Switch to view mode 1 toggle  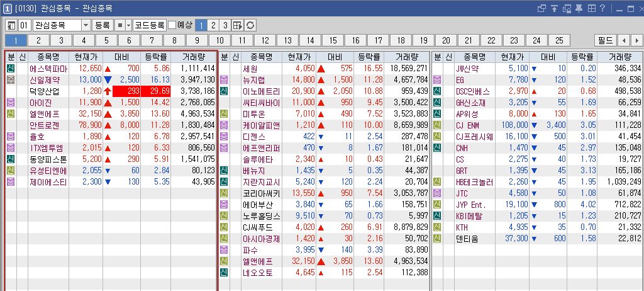[x=201, y=26]
